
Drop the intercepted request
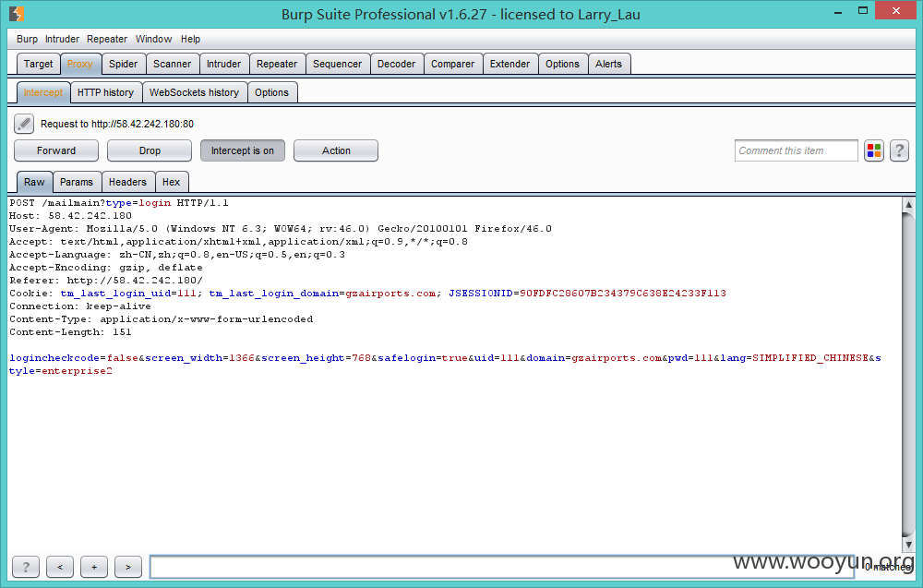click(x=150, y=150)
